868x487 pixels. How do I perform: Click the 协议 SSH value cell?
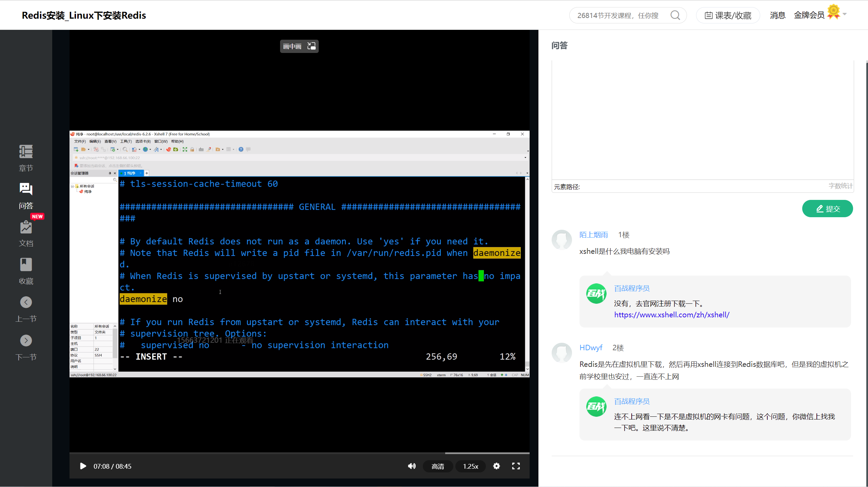pos(102,355)
